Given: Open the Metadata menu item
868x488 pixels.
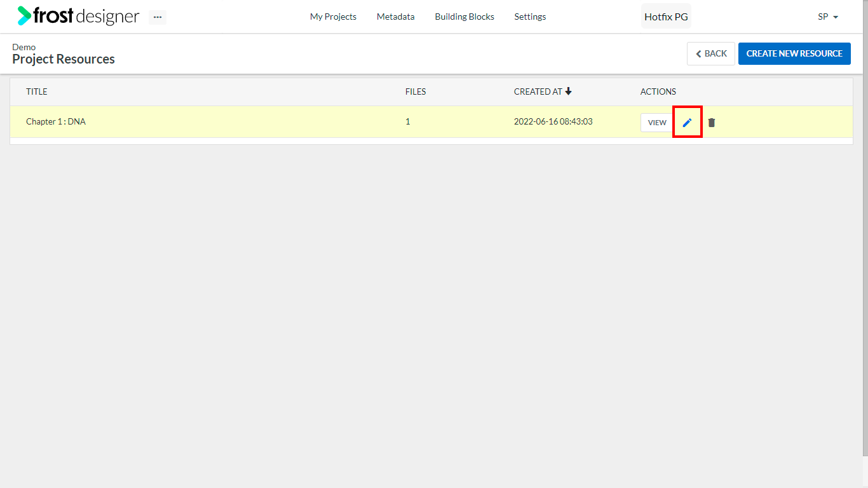Looking at the screenshot, I should pyautogui.click(x=395, y=17).
